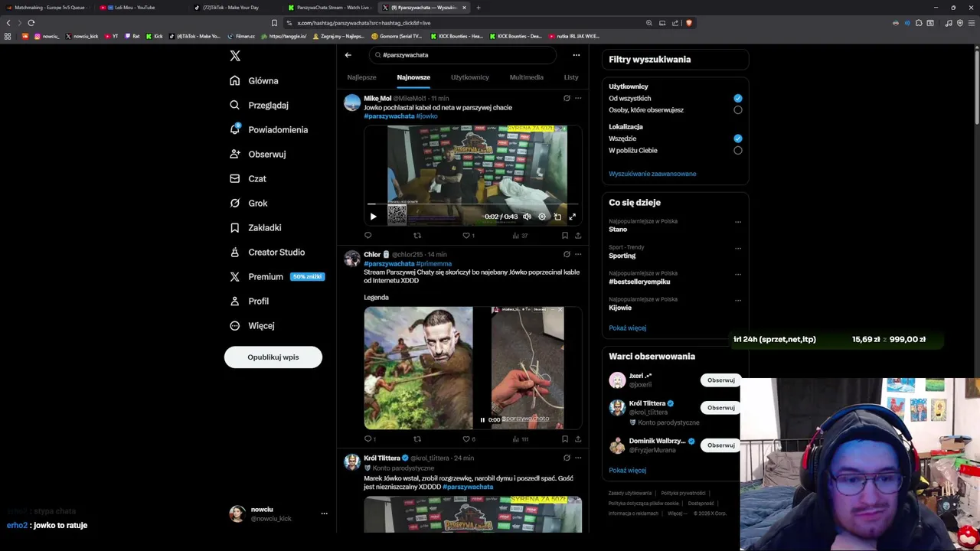980x551 pixels.
Task: Mute the Mike Mol video
Action: tap(527, 217)
